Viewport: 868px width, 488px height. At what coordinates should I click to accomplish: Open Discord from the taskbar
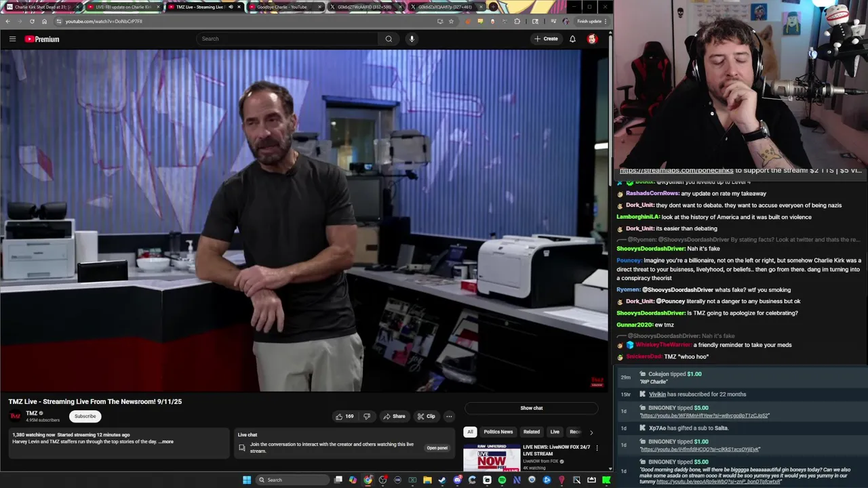[x=457, y=480]
